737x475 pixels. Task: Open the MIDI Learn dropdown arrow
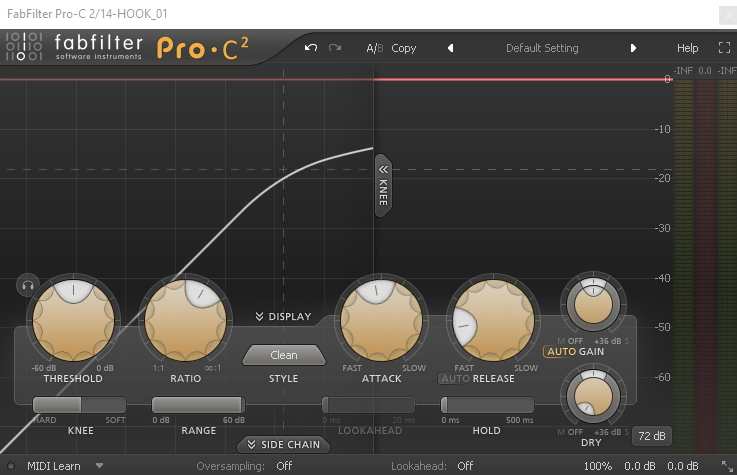(x=99, y=466)
